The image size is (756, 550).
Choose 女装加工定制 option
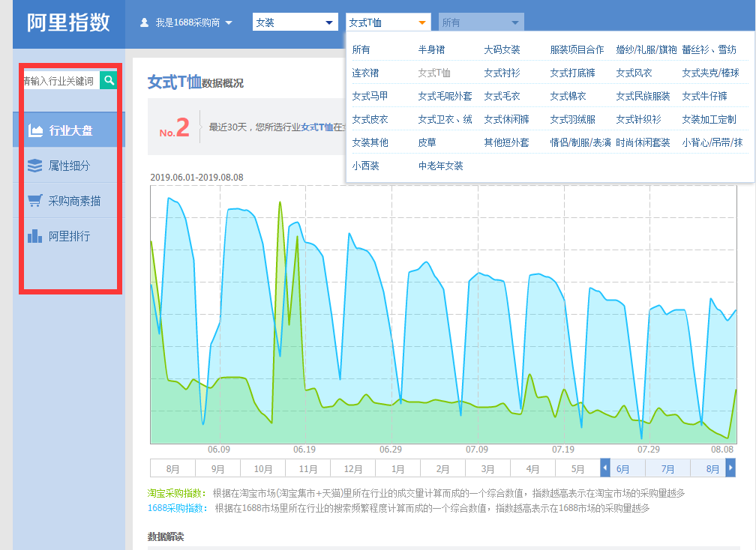coord(709,119)
